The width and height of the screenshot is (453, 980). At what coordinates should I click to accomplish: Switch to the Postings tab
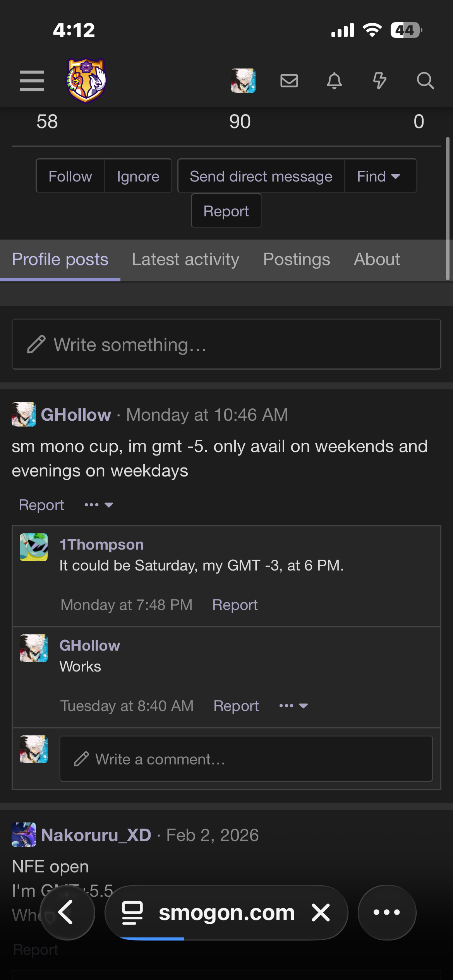pyautogui.click(x=297, y=259)
